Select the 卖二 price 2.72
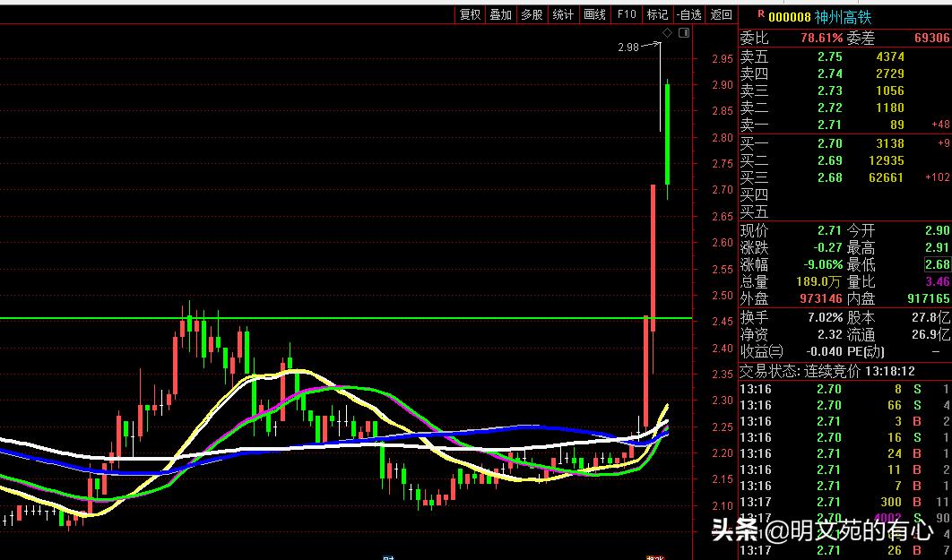The image size is (952, 560). pos(829,108)
